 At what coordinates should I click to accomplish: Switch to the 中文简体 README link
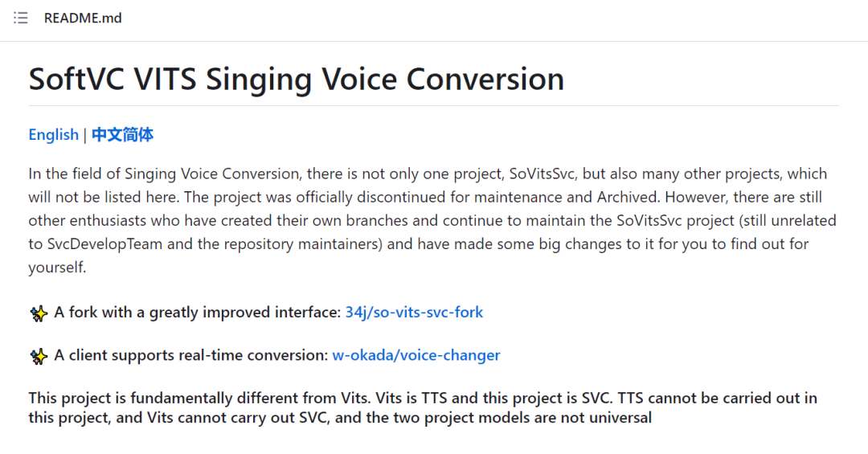(x=122, y=135)
